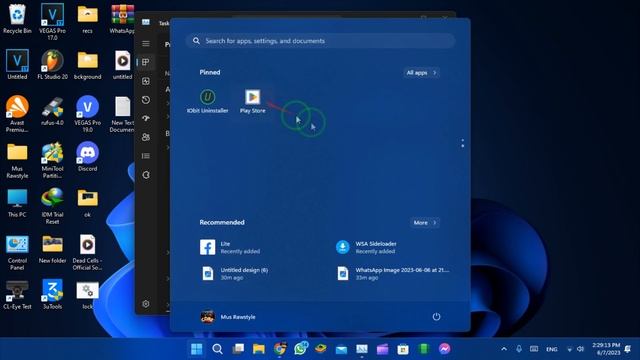The image size is (640, 360).
Task: Click the Start menu search field
Action: click(x=320, y=41)
